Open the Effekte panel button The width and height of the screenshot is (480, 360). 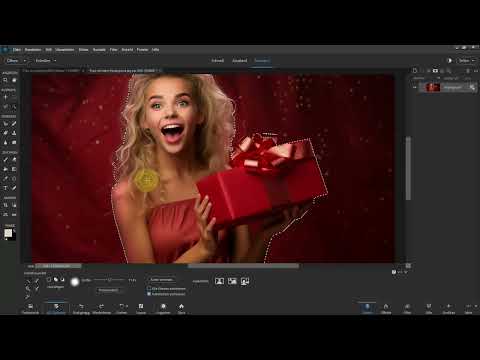point(386,309)
